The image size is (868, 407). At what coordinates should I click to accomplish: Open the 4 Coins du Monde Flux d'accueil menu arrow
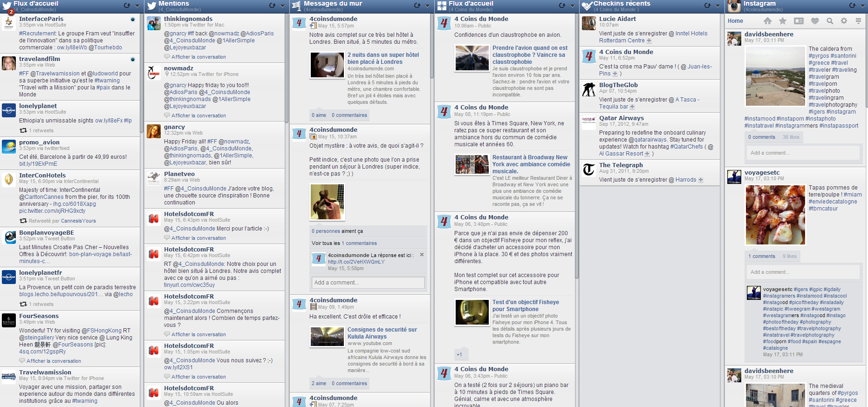click(x=573, y=6)
